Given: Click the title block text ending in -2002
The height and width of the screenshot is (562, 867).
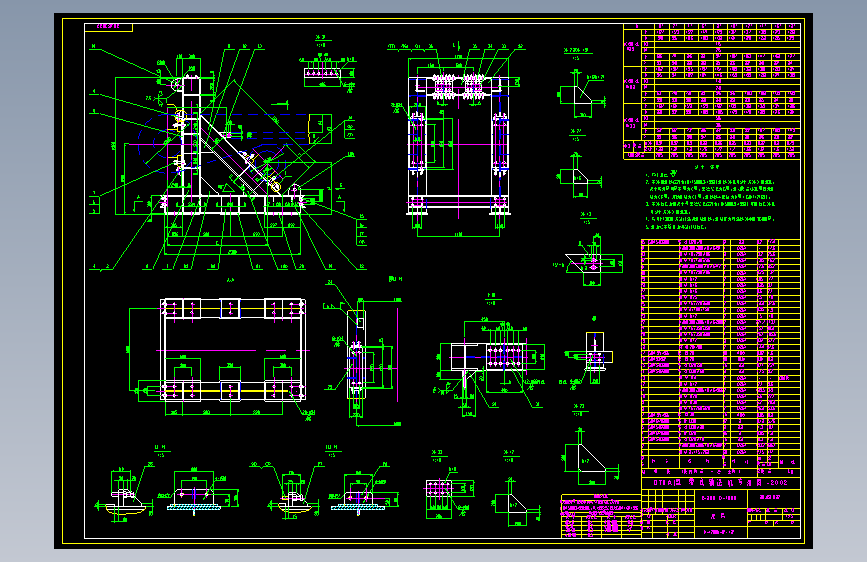Looking at the screenshot, I should click(x=720, y=482).
